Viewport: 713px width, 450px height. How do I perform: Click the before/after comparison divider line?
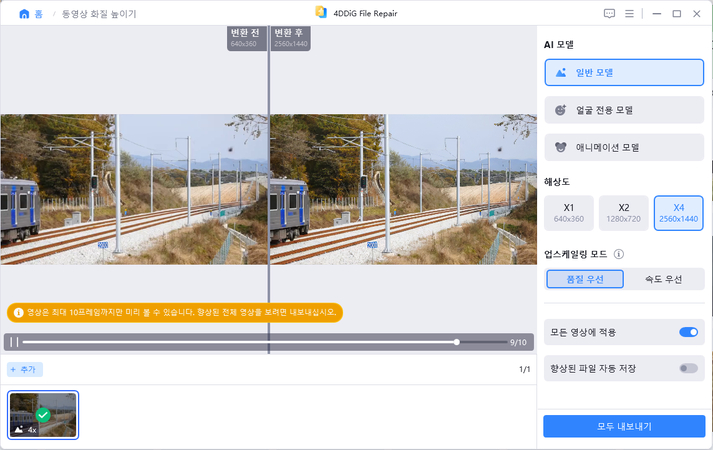[x=269, y=190]
